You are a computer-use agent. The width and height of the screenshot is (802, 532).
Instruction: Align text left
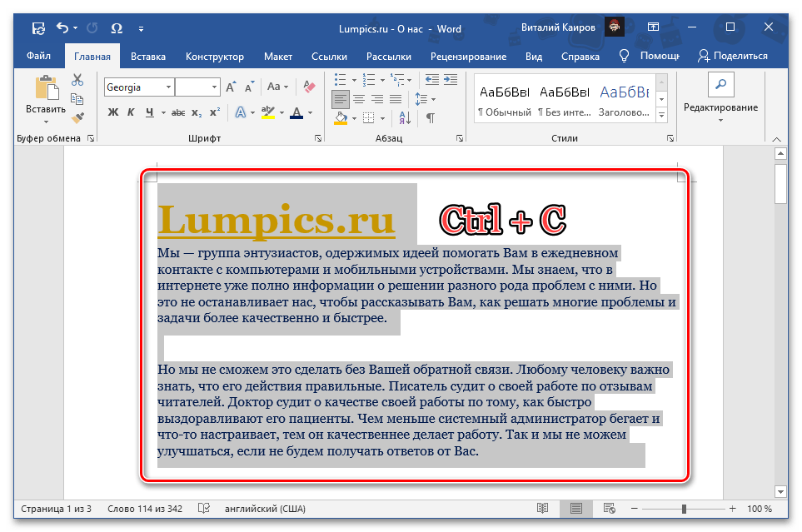click(x=340, y=99)
